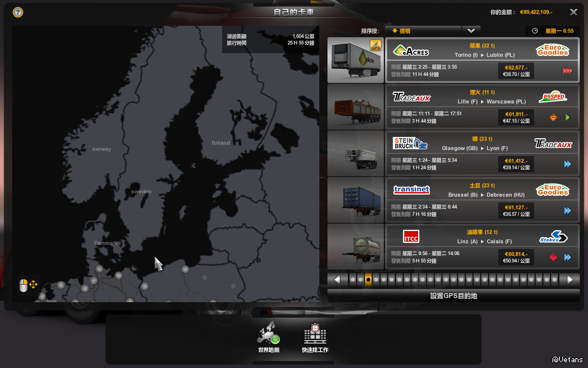Select the fourth page dot
This screenshot has height=368, width=588.
pyautogui.click(x=376, y=280)
